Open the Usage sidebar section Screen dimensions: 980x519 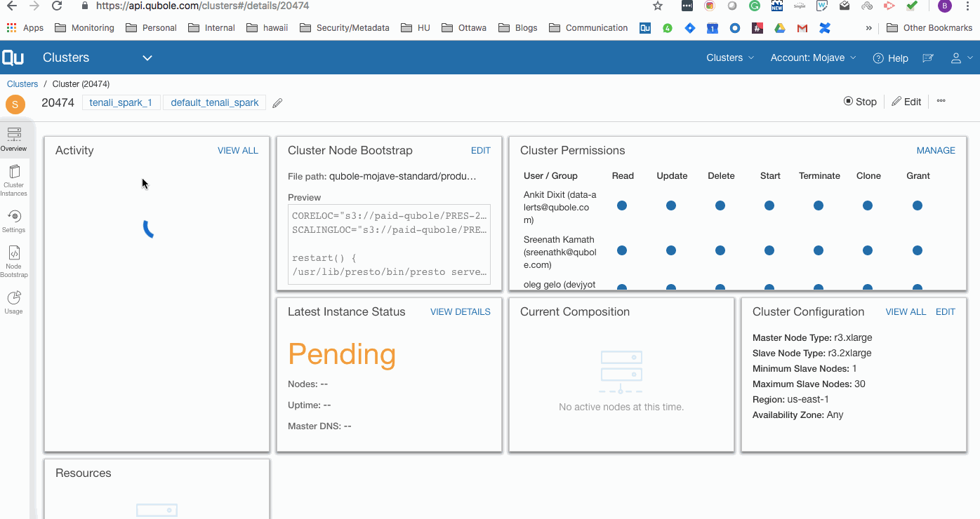click(13, 302)
